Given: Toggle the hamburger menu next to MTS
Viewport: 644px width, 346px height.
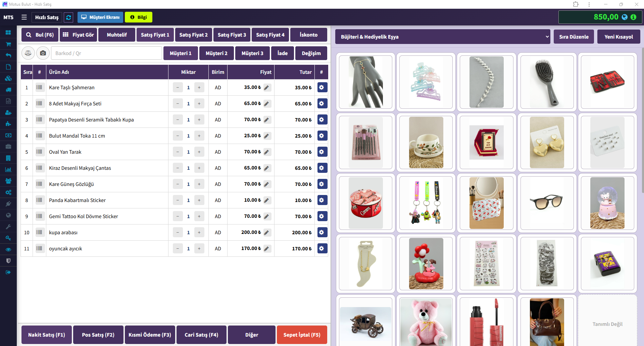Looking at the screenshot, I should pyautogui.click(x=24, y=17).
